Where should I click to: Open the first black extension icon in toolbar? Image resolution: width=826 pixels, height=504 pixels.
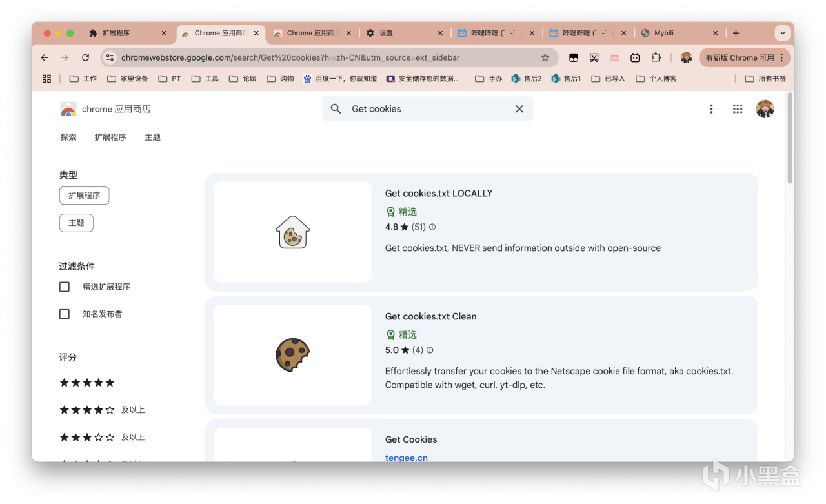coord(573,57)
